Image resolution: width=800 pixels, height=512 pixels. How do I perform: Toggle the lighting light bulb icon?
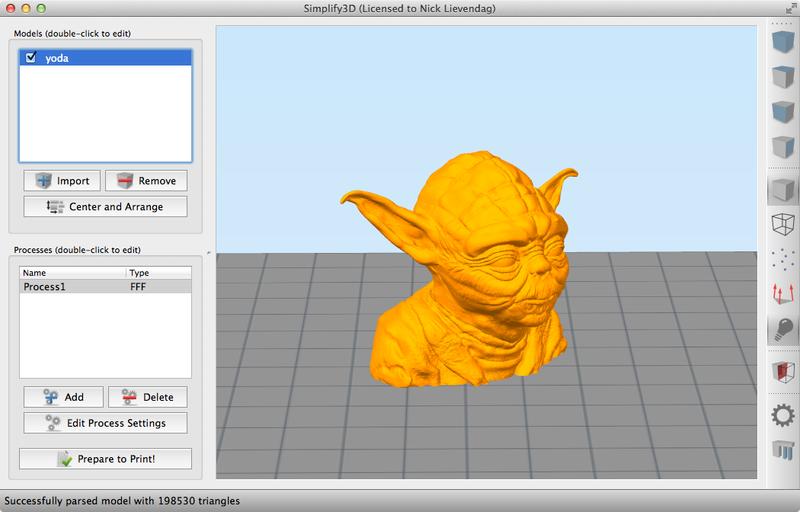(783, 329)
